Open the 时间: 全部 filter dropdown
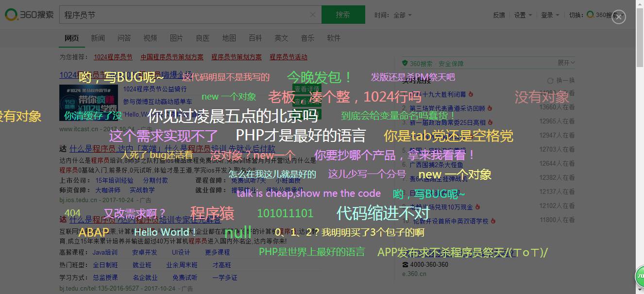This screenshot has height=294, width=644. 393,15
